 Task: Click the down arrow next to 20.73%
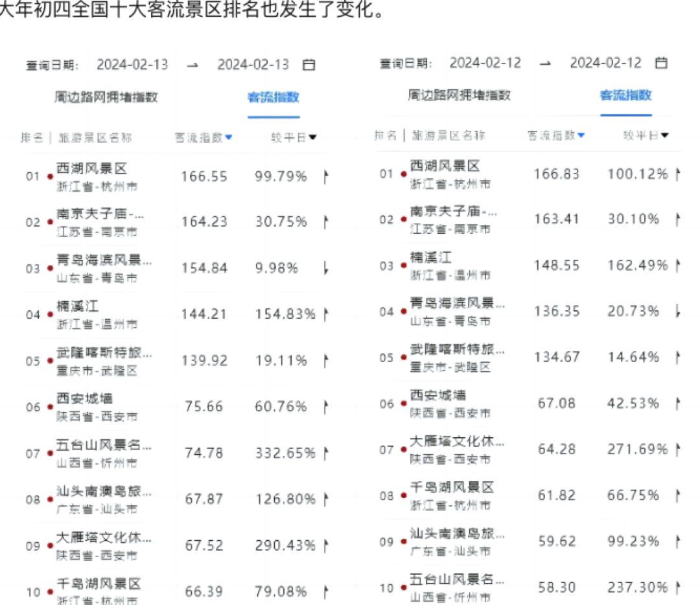pos(678,312)
